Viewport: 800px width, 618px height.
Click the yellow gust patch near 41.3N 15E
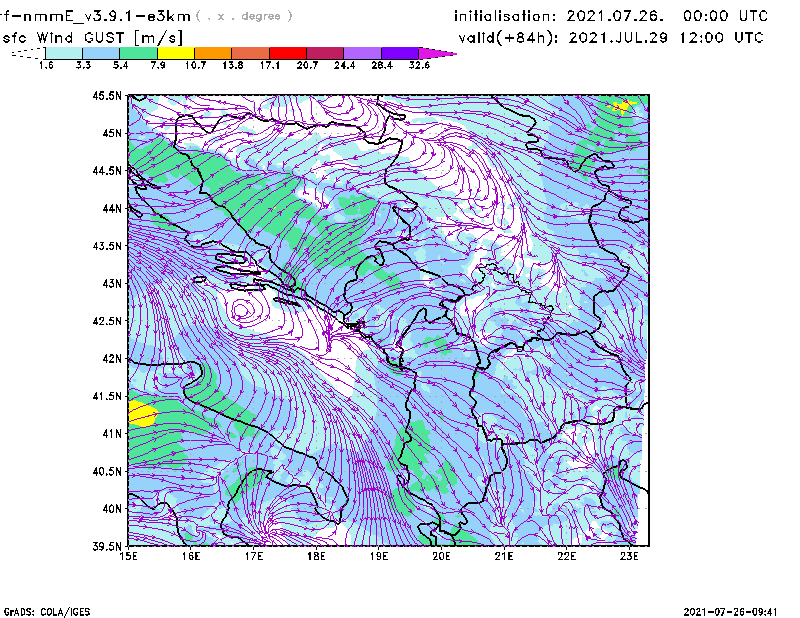pos(142,413)
